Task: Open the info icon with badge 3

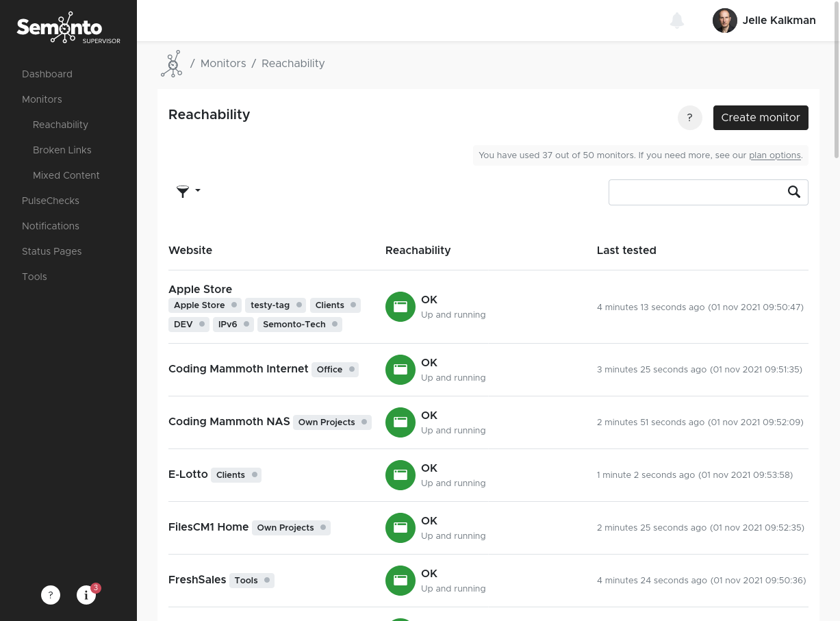Action: [86, 595]
